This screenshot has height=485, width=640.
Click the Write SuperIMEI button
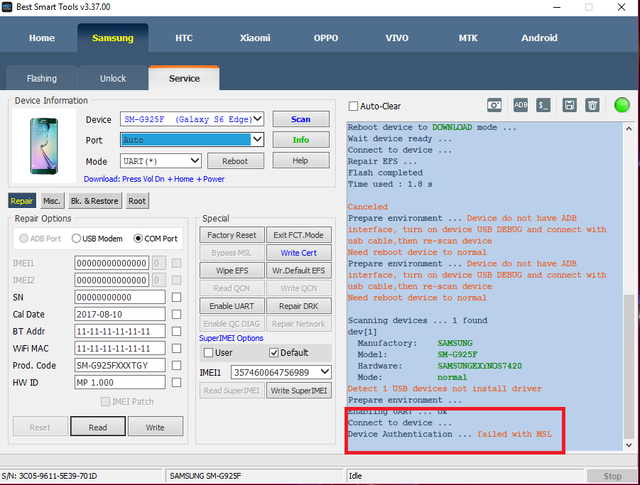coord(299,391)
